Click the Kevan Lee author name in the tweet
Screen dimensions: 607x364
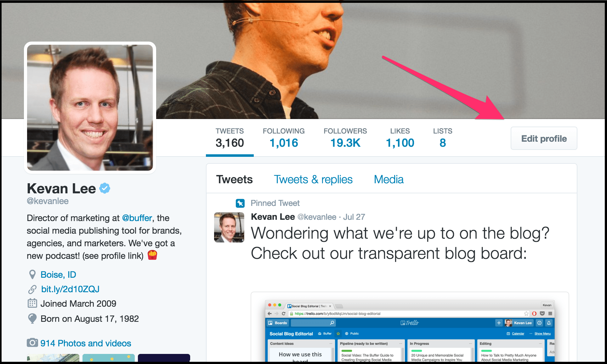point(273,217)
